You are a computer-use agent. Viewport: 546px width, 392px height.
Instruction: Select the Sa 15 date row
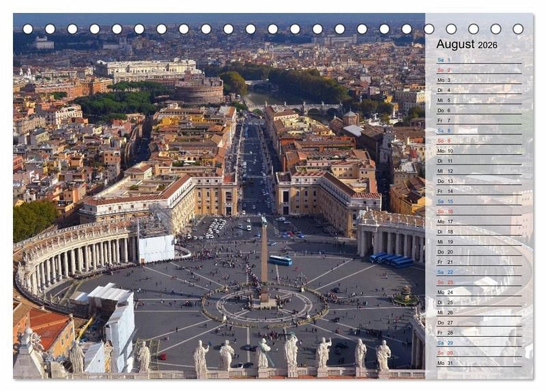click(x=478, y=201)
